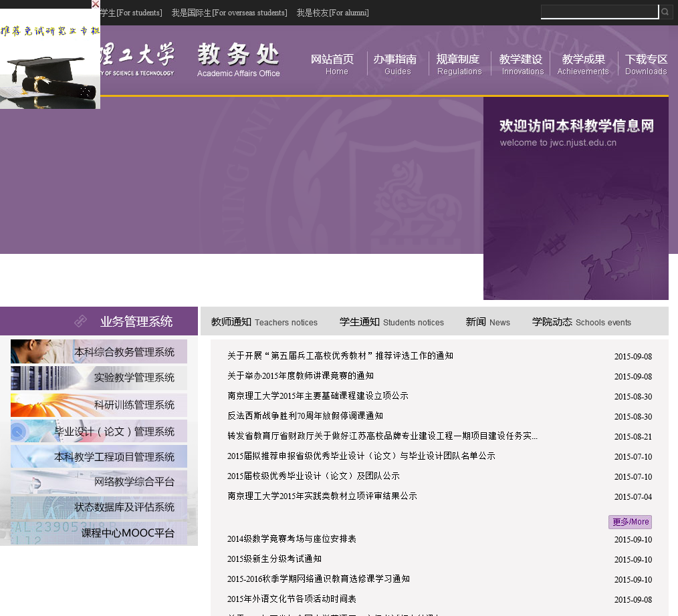This screenshot has width=678, height=616.
Task: Click 我是校友 For alumni link
Action: coord(332,13)
